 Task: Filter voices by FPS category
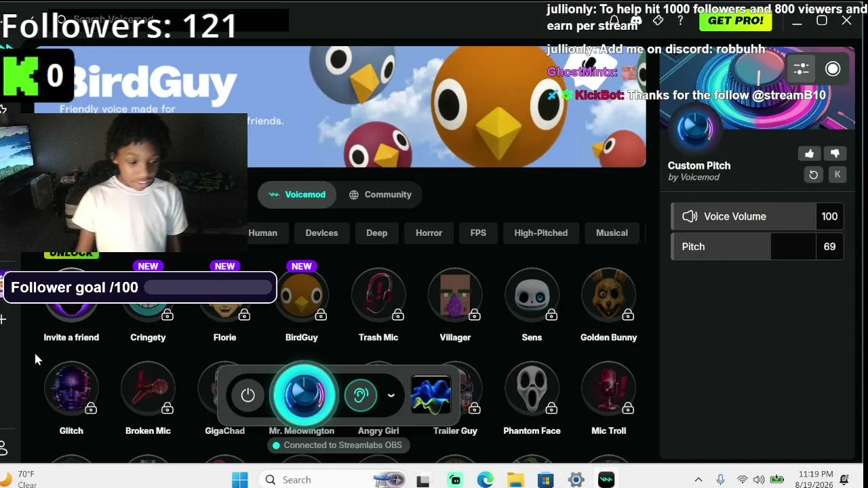click(x=478, y=232)
